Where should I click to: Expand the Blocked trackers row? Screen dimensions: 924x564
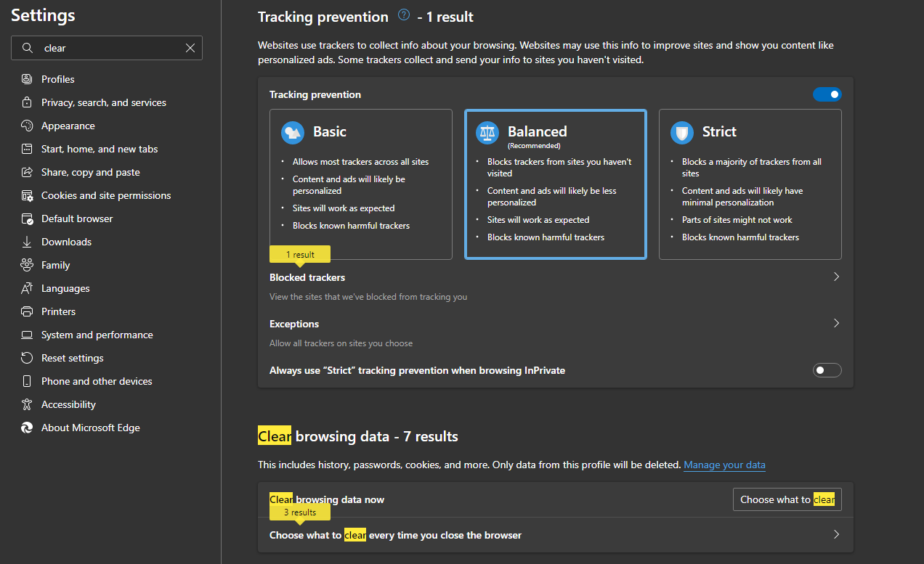click(x=836, y=277)
